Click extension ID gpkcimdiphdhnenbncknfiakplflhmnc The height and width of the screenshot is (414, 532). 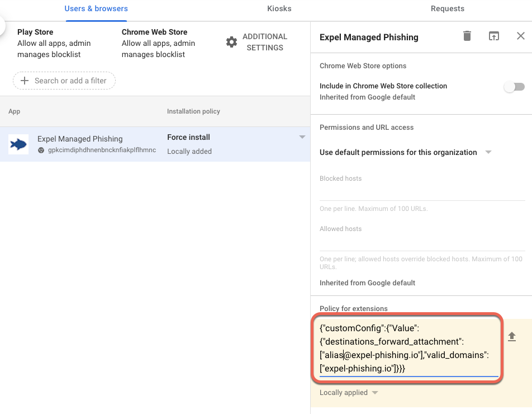[102, 150]
